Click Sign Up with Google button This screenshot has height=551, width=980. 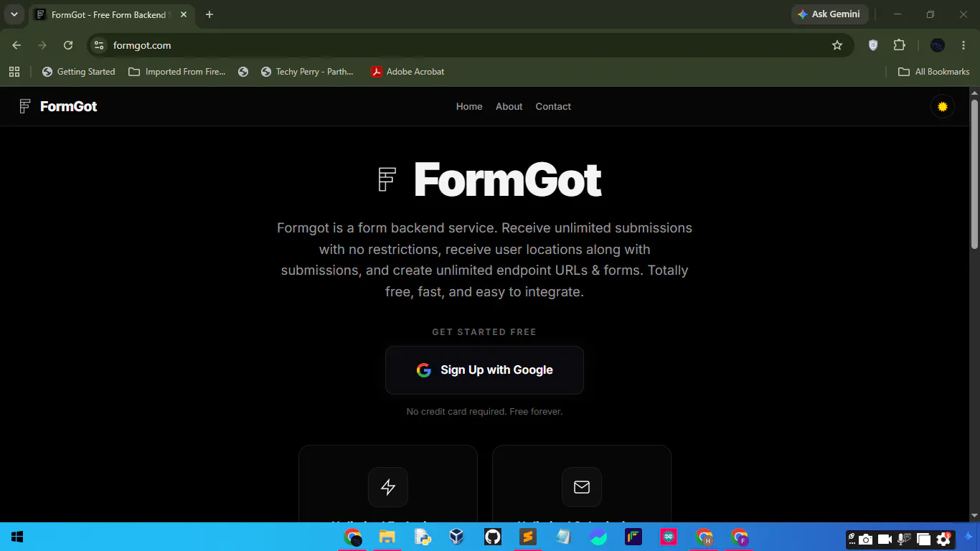click(x=484, y=370)
